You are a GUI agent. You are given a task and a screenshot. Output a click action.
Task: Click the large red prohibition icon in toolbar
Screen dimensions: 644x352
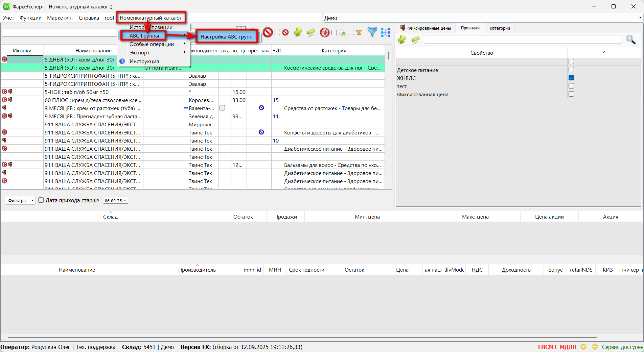(x=268, y=32)
